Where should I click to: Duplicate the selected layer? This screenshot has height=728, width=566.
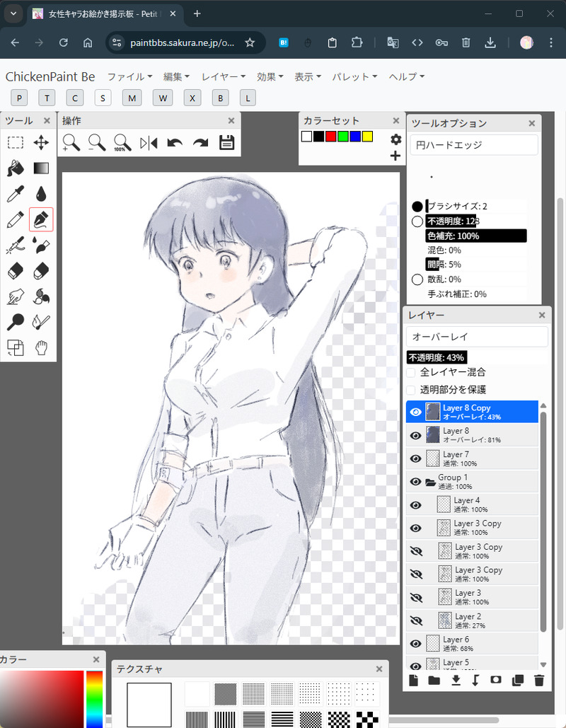(x=518, y=680)
